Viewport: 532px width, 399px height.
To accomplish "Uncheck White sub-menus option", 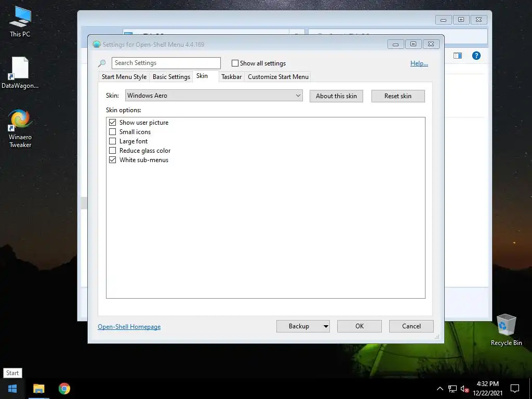I will [x=112, y=159].
